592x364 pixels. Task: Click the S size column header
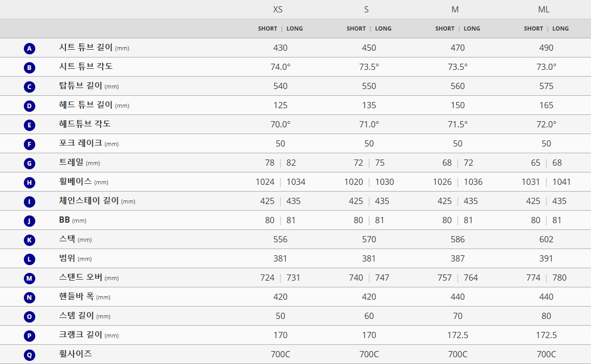click(x=366, y=9)
